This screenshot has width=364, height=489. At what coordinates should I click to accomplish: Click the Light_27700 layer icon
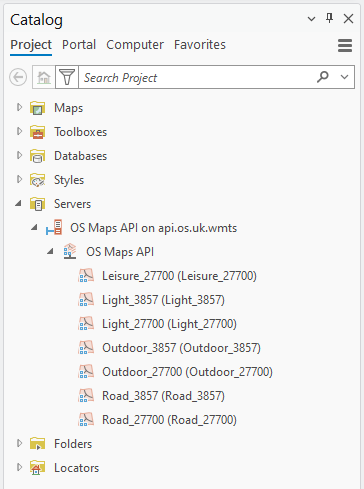86,324
